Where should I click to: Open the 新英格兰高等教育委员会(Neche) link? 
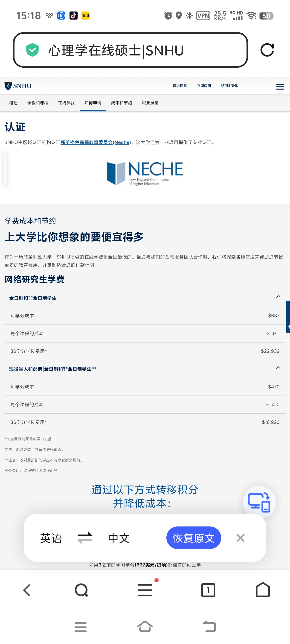[96, 142]
